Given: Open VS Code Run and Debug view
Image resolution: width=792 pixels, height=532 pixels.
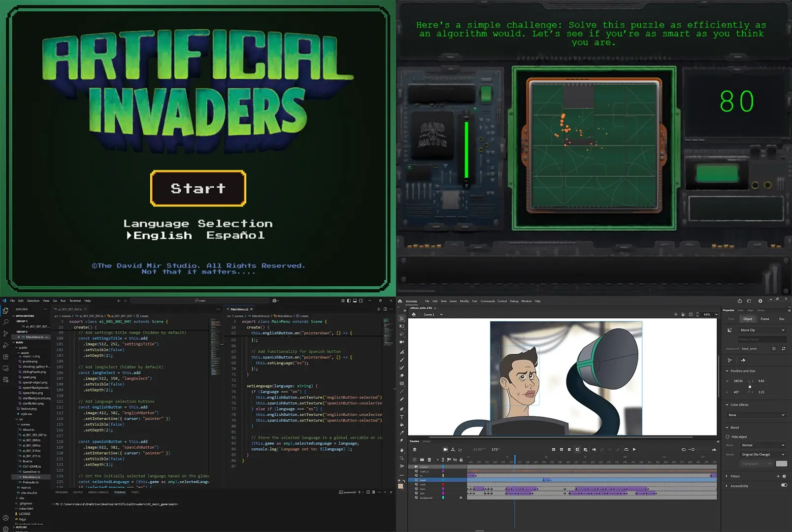Looking at the screenshot, I should point(5,345).
